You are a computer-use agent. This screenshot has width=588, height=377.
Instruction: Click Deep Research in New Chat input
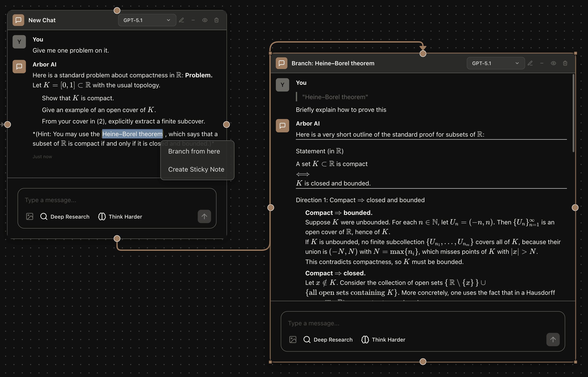click(x=65, y=217)
